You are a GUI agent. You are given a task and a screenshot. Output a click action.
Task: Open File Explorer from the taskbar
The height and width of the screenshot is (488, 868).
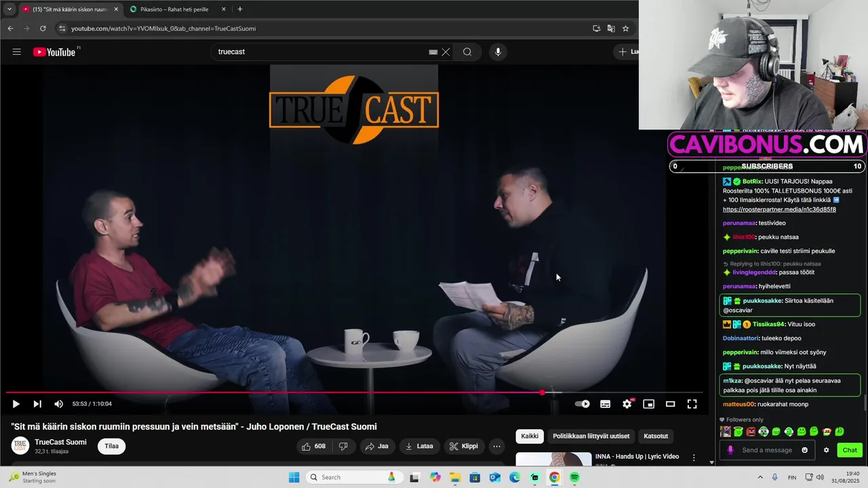[455, 477]
